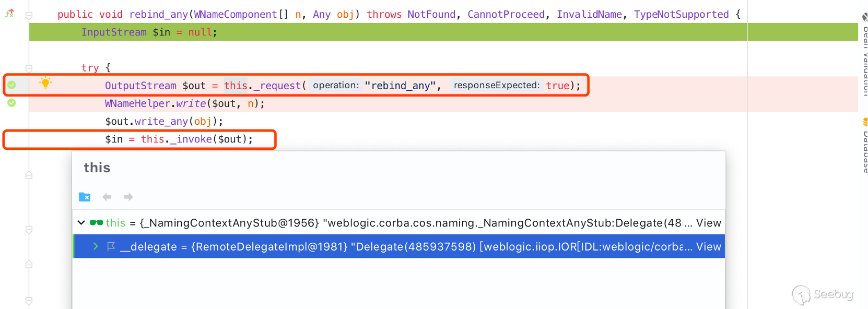Click the OutputStream type declaration
Image resolution: width=868 pixels, height=309 pixels.
[140, 86]
